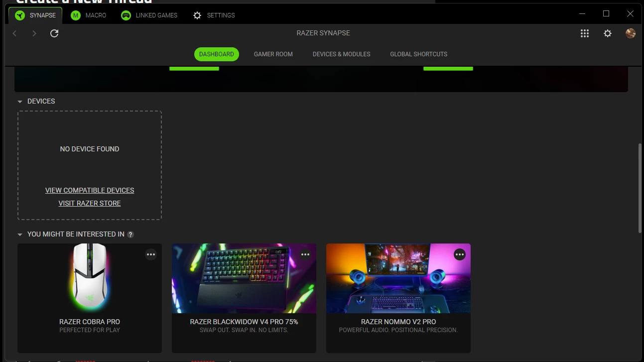Open the apps grid launcher icon

(x=585, y=33)
